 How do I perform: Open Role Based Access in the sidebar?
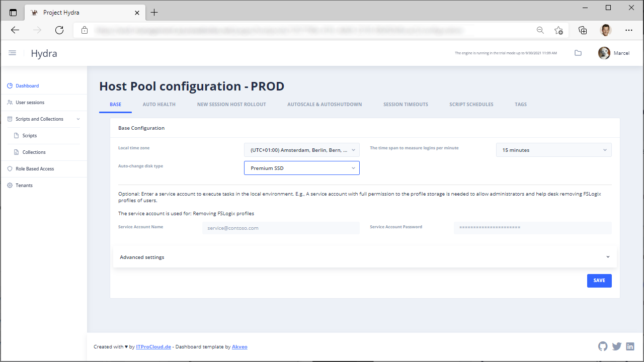[35, 169]
